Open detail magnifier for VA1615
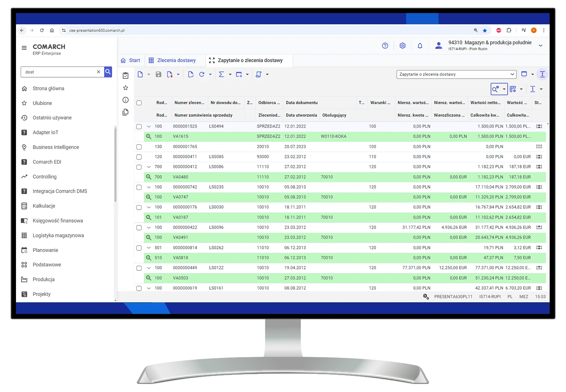Viewport: 566px width, 392px height. 148,136
